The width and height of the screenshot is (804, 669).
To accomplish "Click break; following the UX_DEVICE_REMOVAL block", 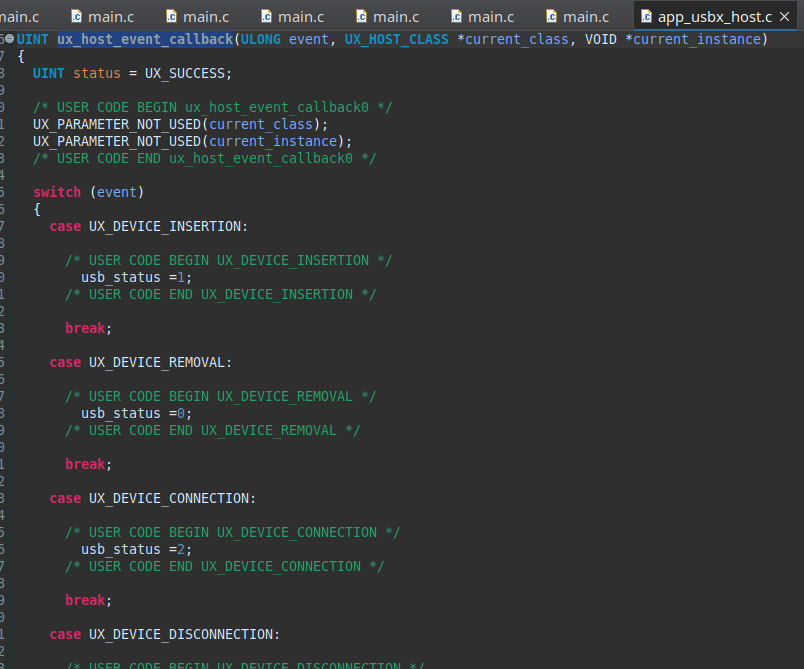I will pos(88,464).
